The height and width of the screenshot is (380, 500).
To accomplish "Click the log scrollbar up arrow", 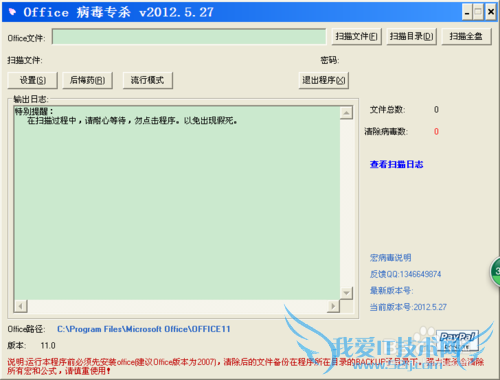I will click(x=346, y=113).
